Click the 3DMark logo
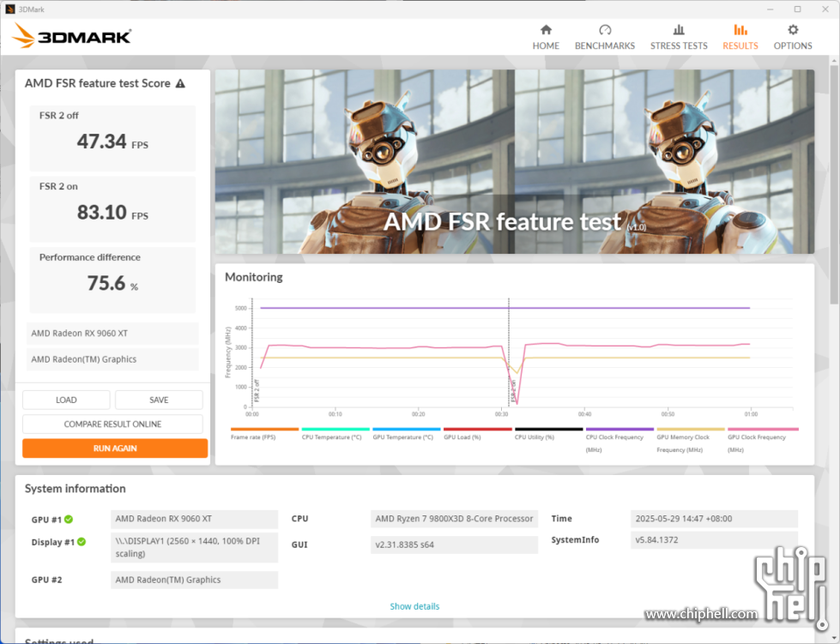The height and width of the screenshot is (644, 840). click(x=72, y=36)
